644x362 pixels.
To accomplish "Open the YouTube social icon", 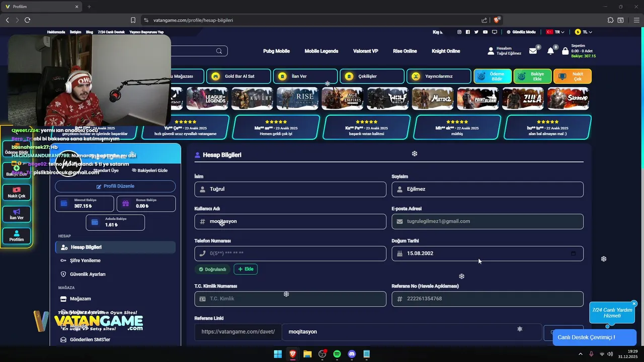I will 485,32.
